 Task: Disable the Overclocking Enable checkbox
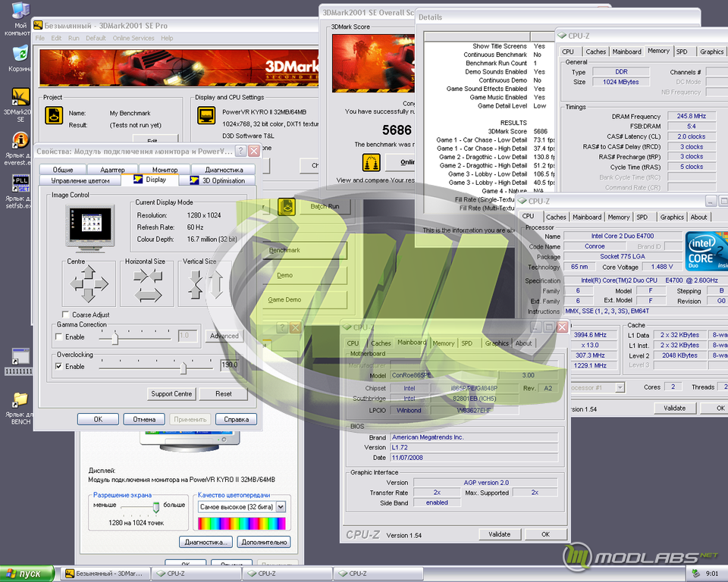(59, 366)
